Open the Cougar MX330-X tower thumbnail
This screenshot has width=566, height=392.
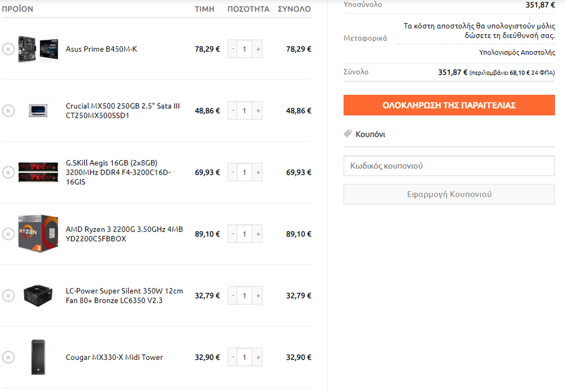(x=38, y=357)
